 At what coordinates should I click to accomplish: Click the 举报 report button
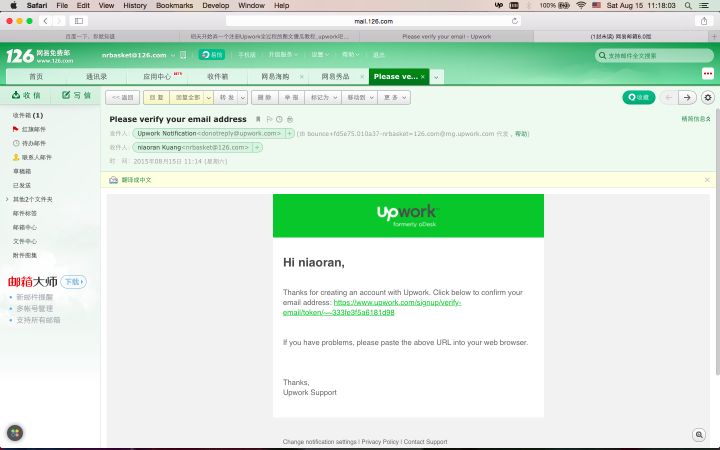pyautogui.click(x=291, y=97)
